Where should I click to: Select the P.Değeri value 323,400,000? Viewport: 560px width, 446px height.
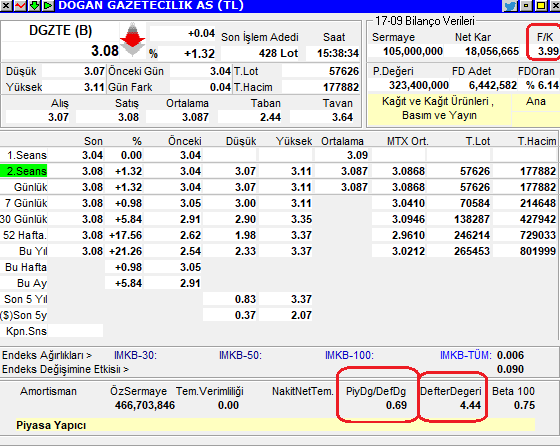click(419, 85)
